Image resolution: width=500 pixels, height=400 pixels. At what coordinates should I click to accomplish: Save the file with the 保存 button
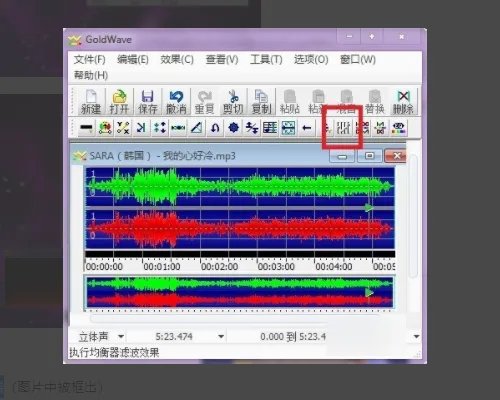click(147, 102)
